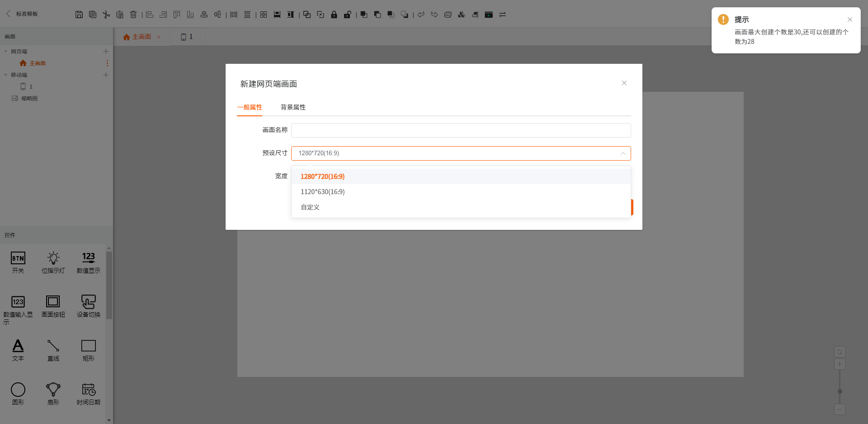Click the align top icon
The image size is (868, 424).
click(177, 14)
